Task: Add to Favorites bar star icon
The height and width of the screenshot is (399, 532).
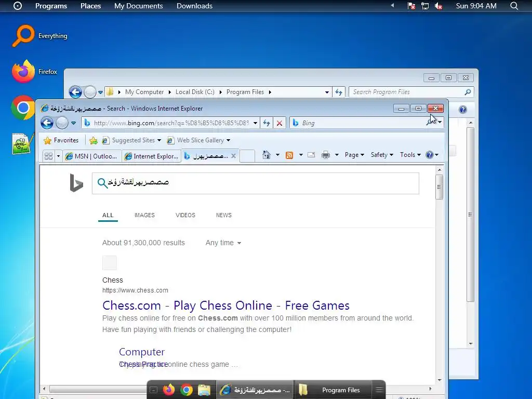Action: tap(94, 140)
